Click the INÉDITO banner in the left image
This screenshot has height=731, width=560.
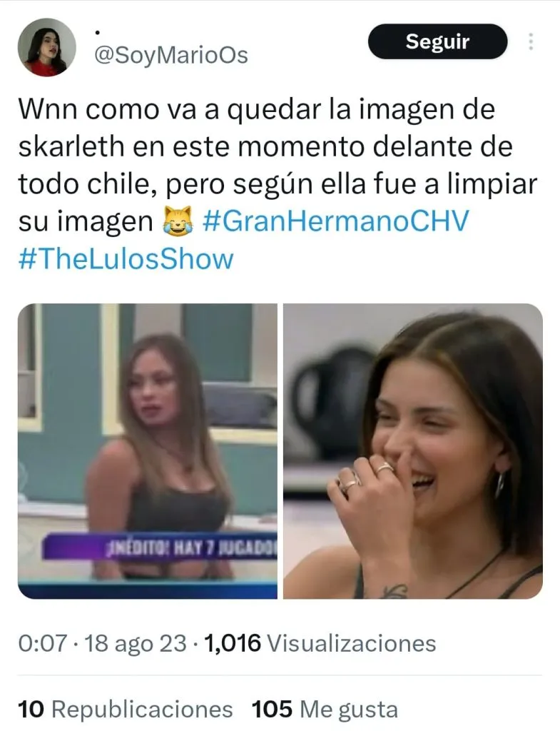159,546
